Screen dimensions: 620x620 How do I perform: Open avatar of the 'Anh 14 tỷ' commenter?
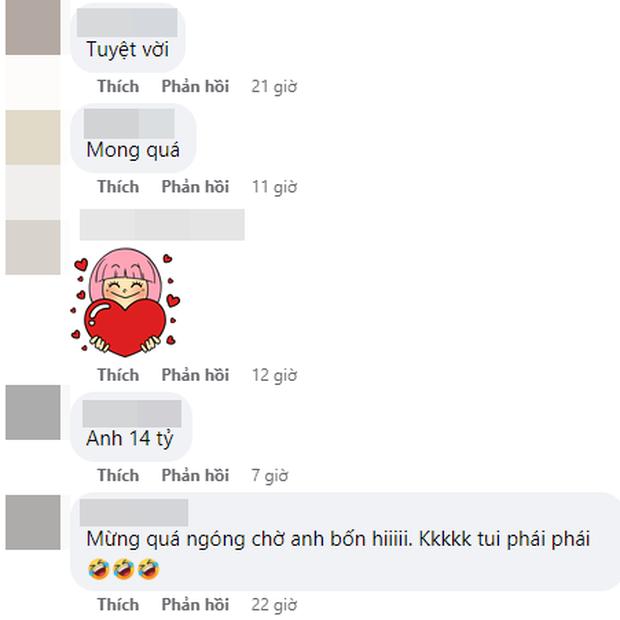coord(33,412)
